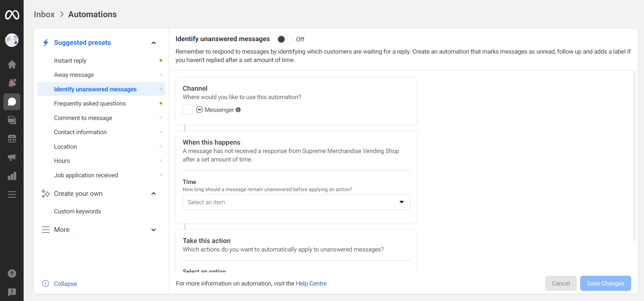
Task: Toggle Identify unanswered messages switch on
Action: click(285, 39)
